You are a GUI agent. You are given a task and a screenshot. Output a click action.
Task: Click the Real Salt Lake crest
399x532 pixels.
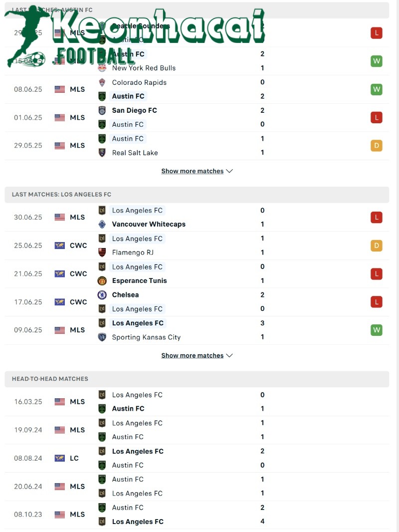coord(102,153)
